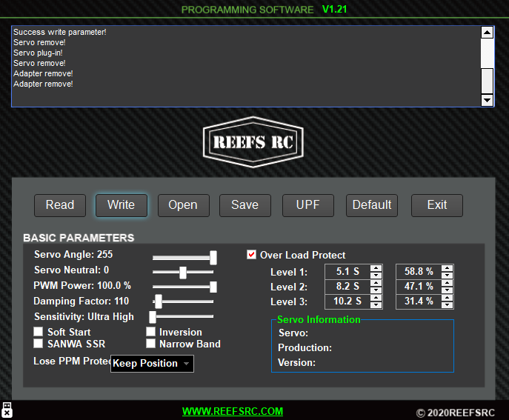Restore settings with Default button
Viewport: 509px width, 420px height.
pyautogui.click(x=372, y=205)
